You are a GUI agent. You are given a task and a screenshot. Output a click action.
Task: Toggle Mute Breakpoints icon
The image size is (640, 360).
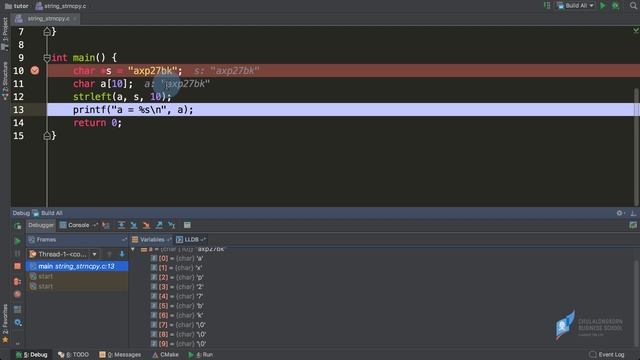point(18,294)
